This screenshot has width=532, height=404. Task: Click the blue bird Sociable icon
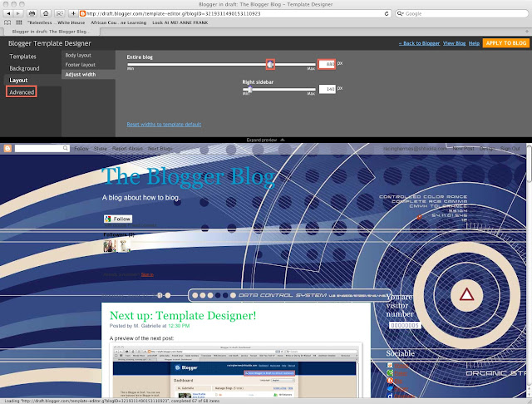[x=390, y=388]
